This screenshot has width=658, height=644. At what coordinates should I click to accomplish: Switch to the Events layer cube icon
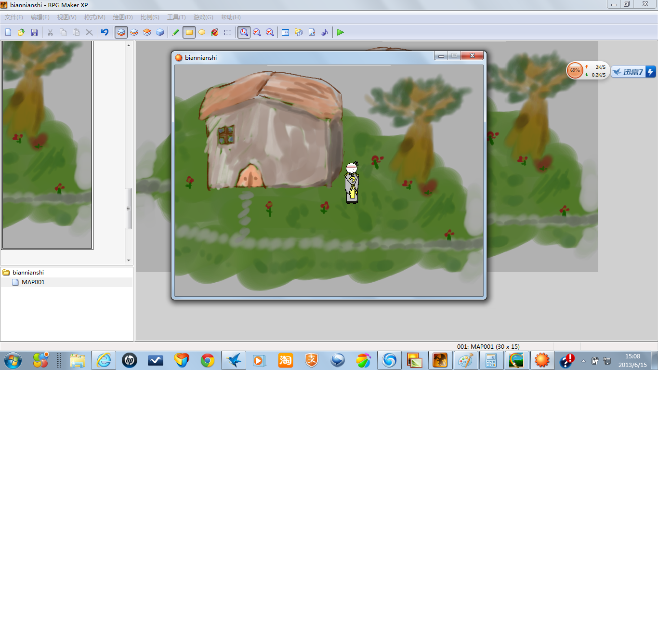[x=160, y=32]
